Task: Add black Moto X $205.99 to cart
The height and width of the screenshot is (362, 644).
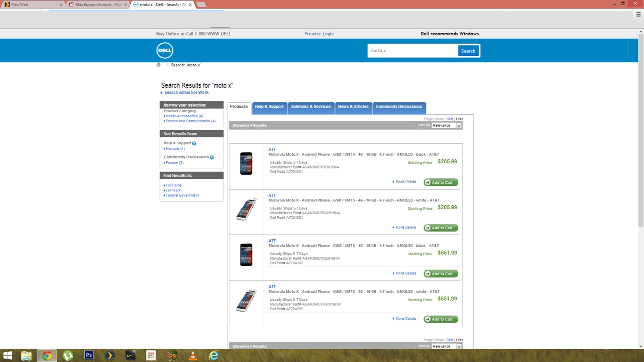Action: tap(441, 182)
